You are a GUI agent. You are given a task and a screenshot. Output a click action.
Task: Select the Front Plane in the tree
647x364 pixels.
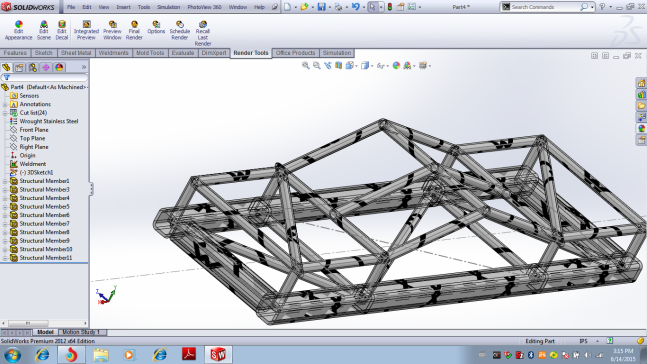34,130
